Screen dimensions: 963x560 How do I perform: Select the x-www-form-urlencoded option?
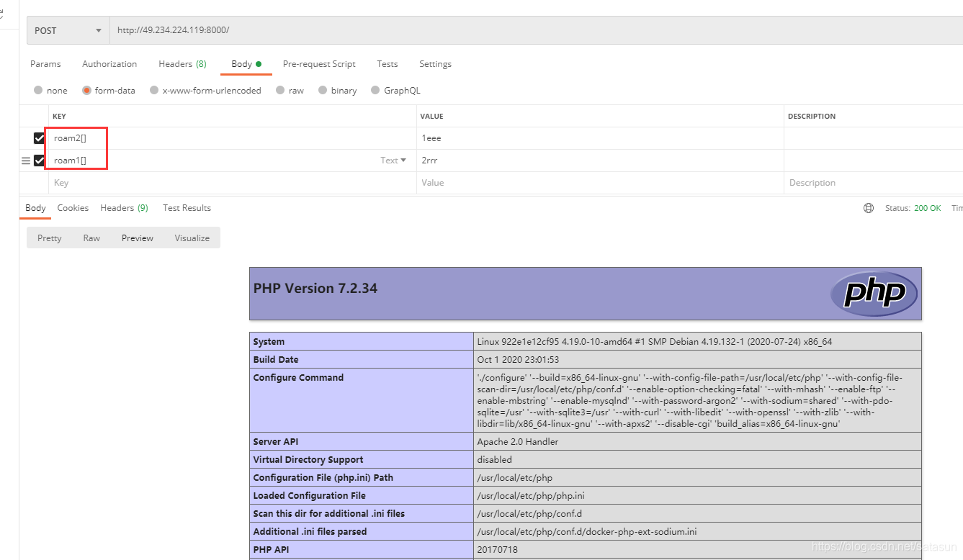pos(205,91)
